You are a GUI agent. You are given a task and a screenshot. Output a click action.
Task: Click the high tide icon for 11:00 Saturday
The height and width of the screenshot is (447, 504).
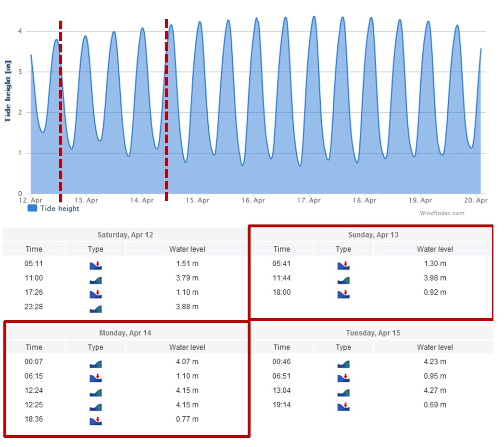coord(96,280)
